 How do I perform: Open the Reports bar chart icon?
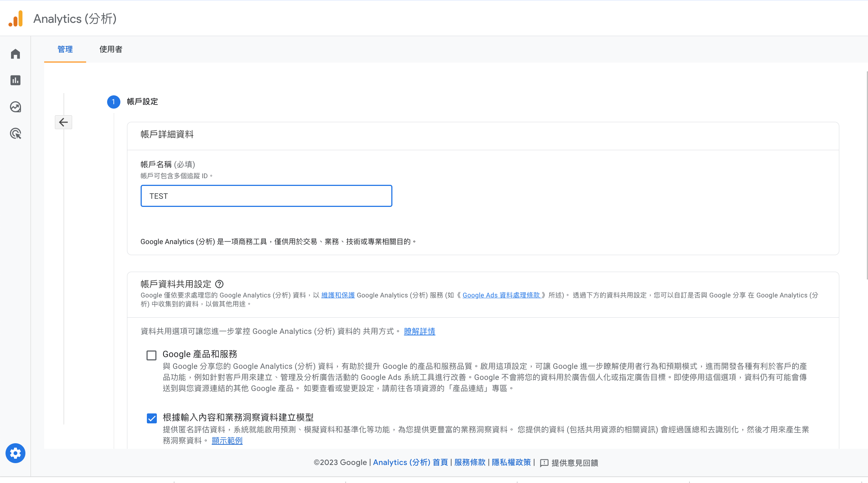click(15, 80)
